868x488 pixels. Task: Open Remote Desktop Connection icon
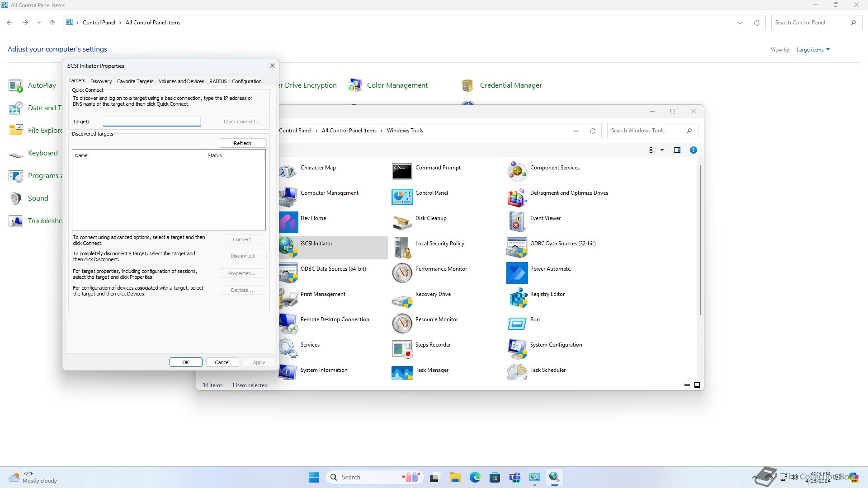click(x=288, y=323)
